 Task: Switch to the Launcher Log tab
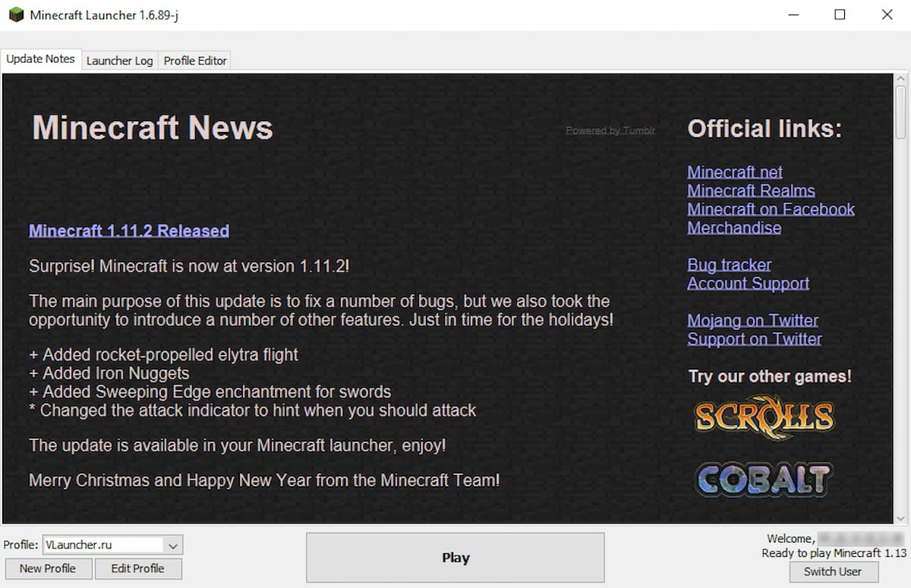pyautogui.click(x=119, y=61)
